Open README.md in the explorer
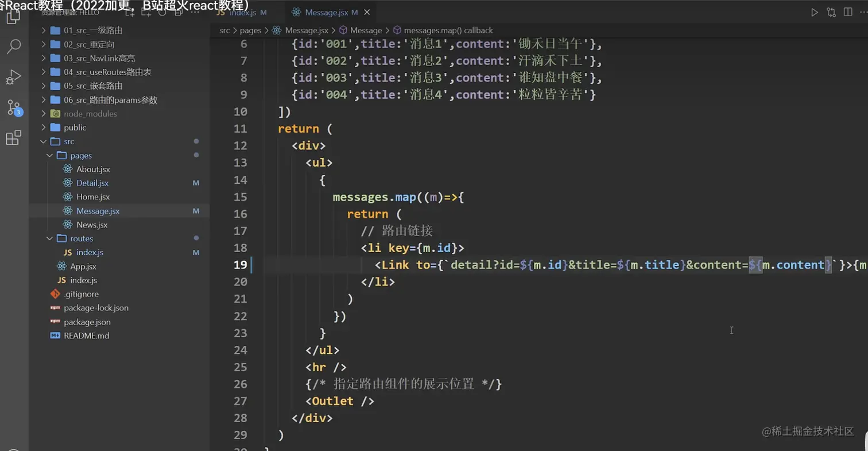 (x=87, y=336)
